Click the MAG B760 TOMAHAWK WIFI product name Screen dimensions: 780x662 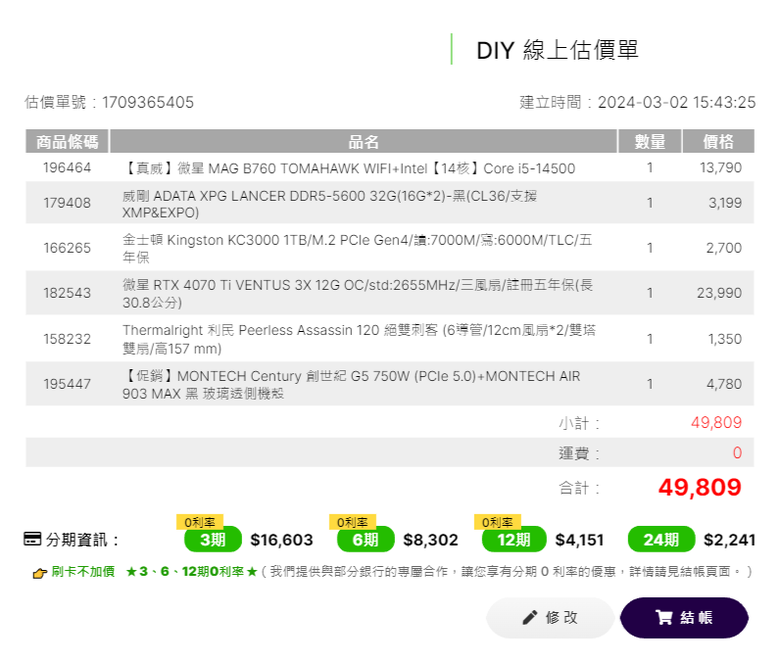pos(349,169)
